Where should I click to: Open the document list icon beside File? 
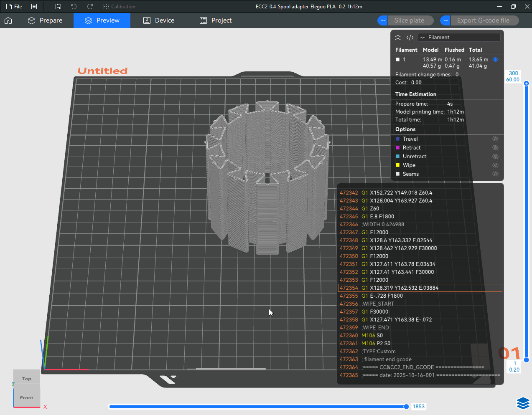pos(34,7)
